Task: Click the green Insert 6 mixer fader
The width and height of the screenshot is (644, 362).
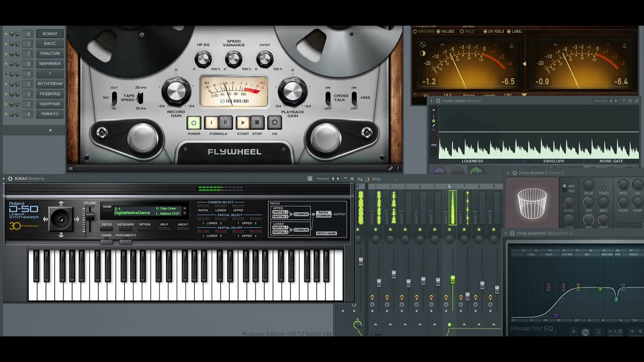Action: click(x=452, y=279)
